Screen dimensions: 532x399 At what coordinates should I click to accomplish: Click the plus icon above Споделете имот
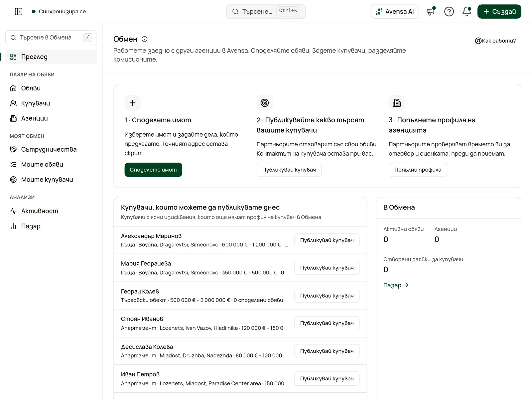point(133,103)
